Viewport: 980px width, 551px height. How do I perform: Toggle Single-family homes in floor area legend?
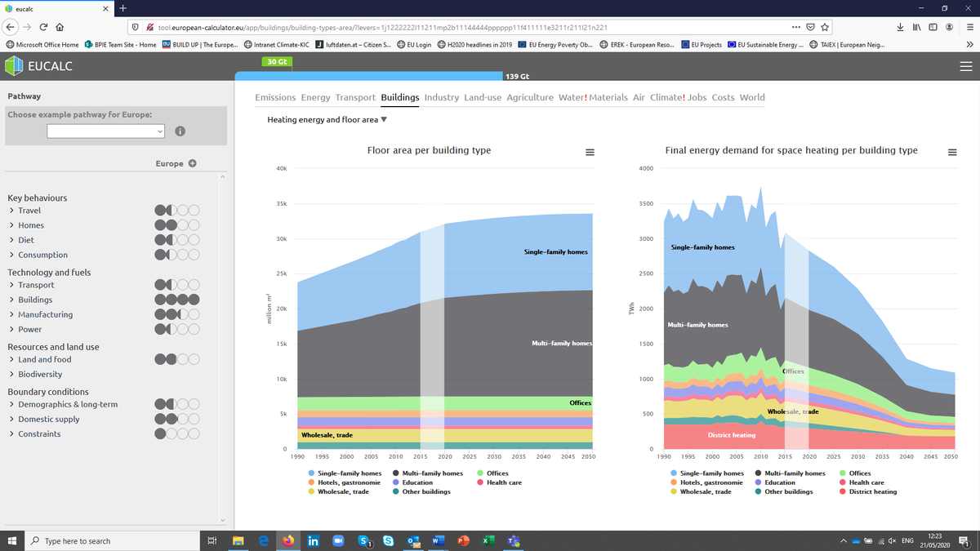click(x=345, y=473)
